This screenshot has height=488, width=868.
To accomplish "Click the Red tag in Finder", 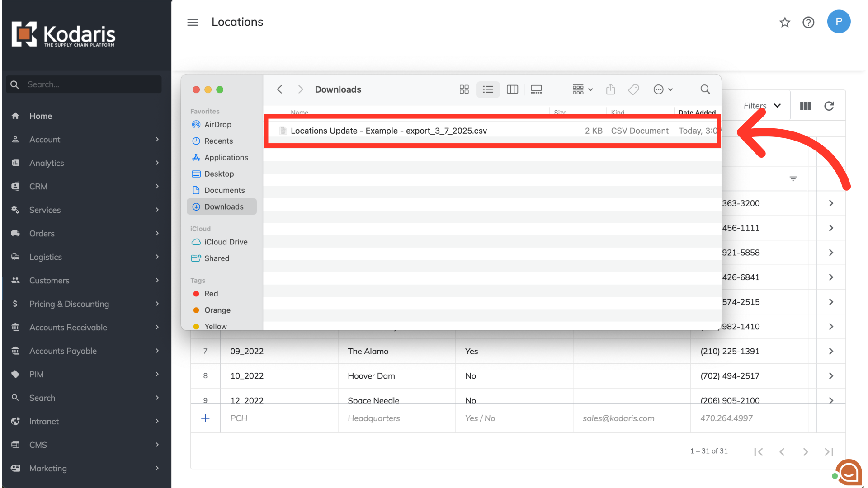I will (211, 294).
